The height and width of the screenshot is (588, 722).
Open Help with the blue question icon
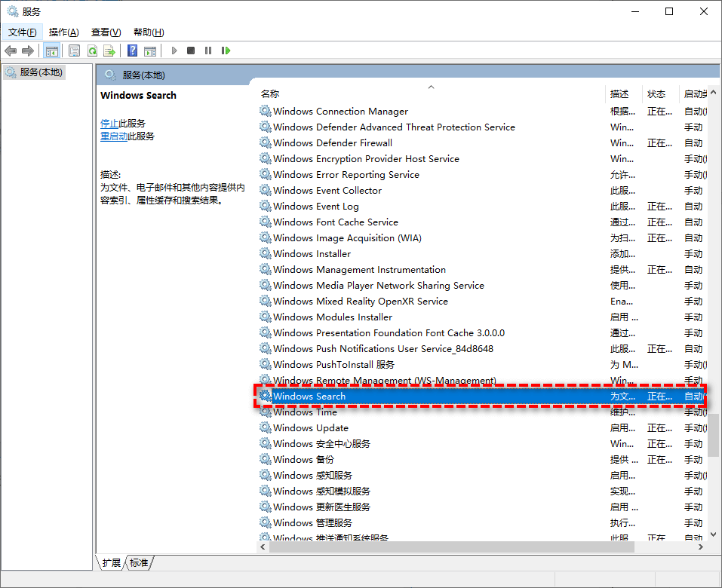click(133, 51)
